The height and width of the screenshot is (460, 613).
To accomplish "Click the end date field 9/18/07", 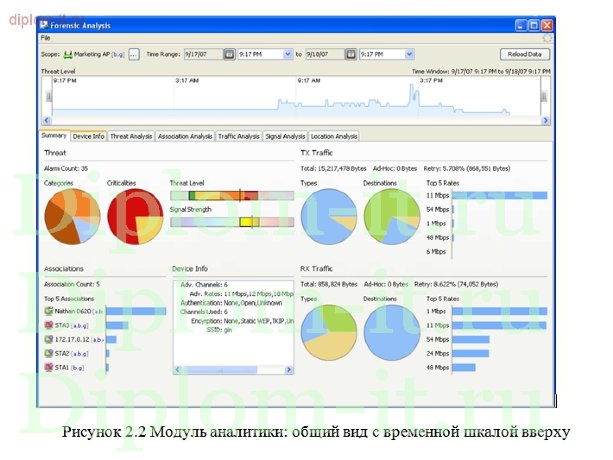I will [x=325, y=54].
